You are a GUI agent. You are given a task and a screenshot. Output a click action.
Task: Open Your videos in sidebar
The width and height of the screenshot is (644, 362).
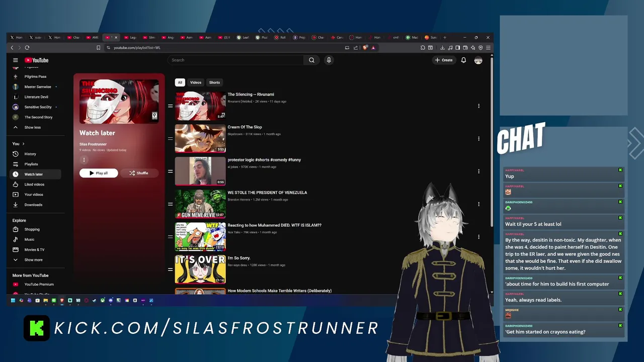pos(35,195)
